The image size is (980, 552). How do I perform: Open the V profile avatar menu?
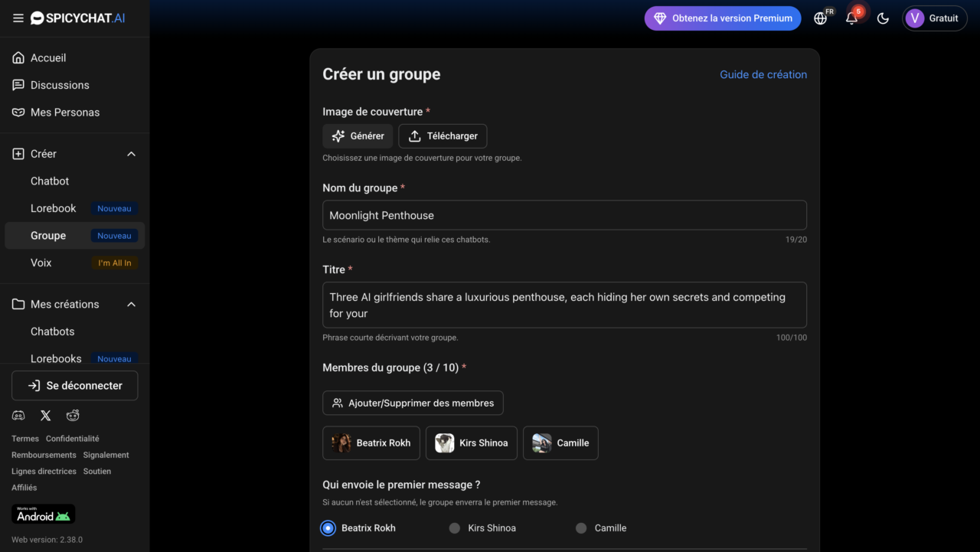pos(914,18)
